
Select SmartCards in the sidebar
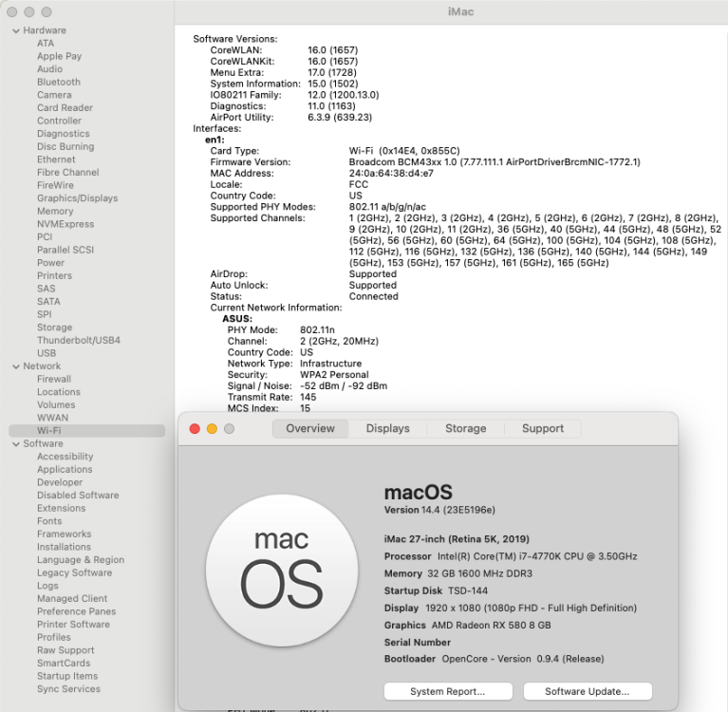click(64, 664)
